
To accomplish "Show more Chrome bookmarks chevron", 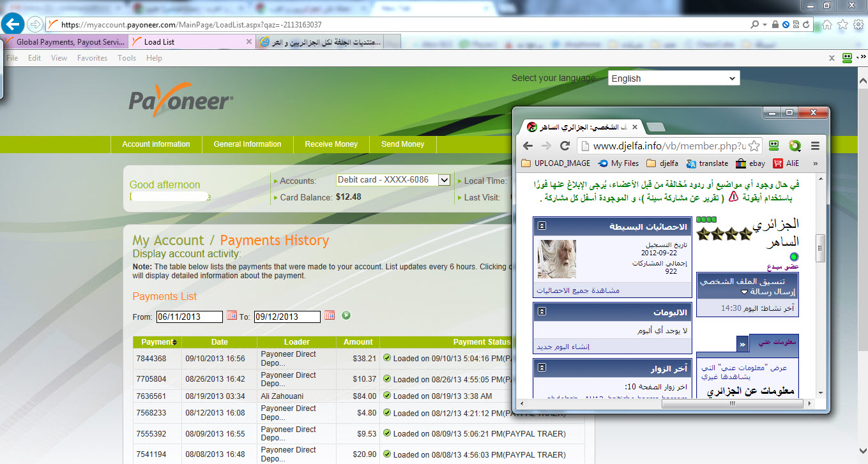I will pos(815,163).
